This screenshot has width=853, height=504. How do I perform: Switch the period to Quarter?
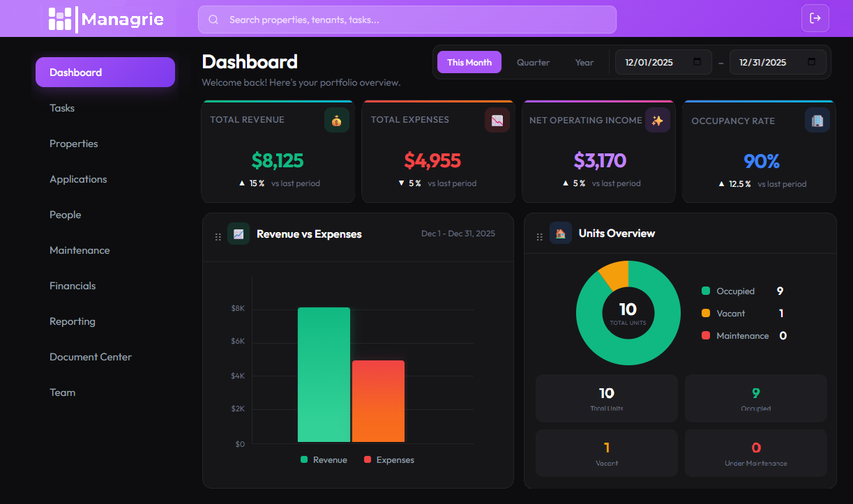533,62
